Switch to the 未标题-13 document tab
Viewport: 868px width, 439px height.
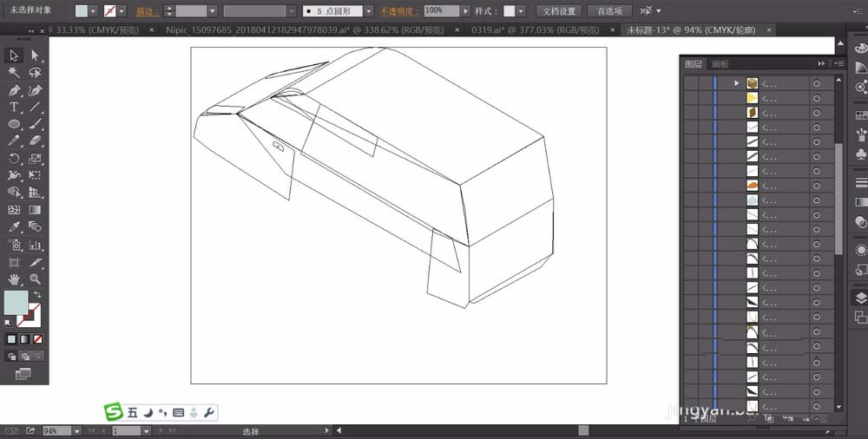point(690,30)
